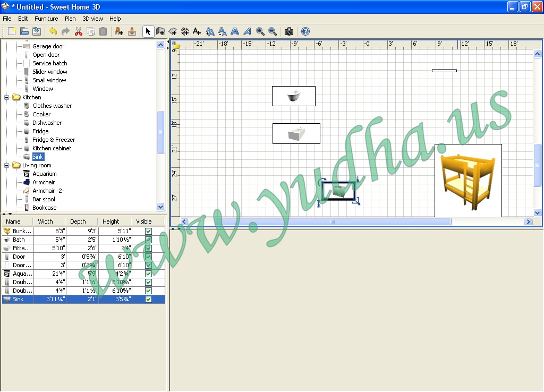This screenshot has height=392, width=544.
Task: Collapse the Living room folder
Action: 6,166
